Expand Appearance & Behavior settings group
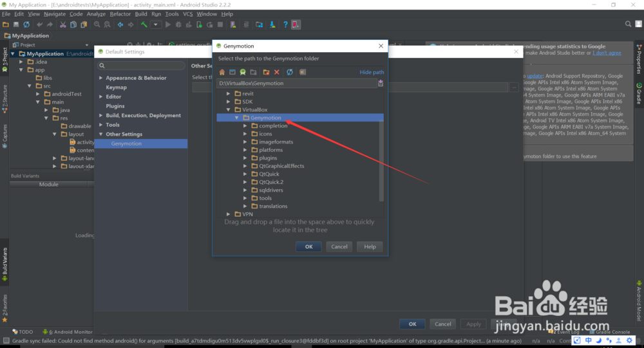644x348 pixels. (101, 78)
